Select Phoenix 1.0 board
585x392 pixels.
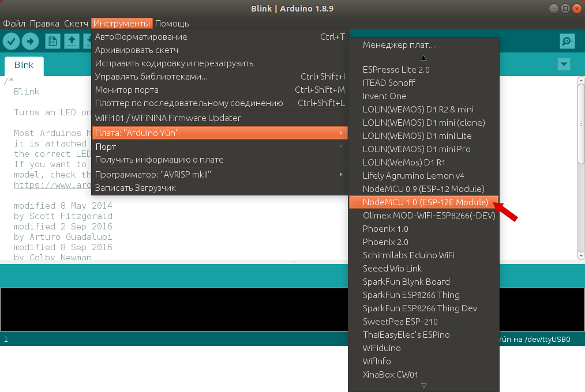424,229
